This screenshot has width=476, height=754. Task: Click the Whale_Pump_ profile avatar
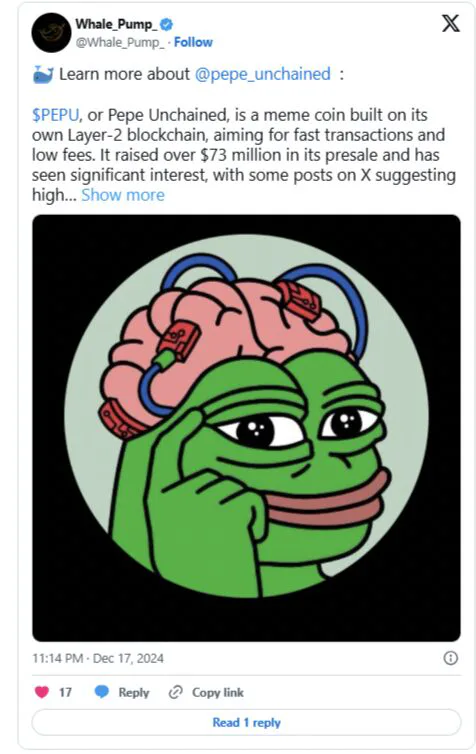point(51,33)
